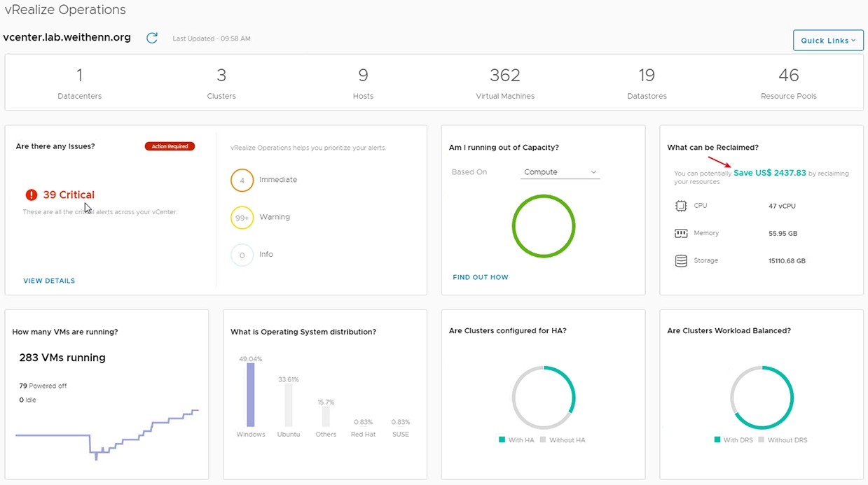Select the 19 Datastores summary tile
868x485 pixels.
pyautogui.click(x=647, y=83)
